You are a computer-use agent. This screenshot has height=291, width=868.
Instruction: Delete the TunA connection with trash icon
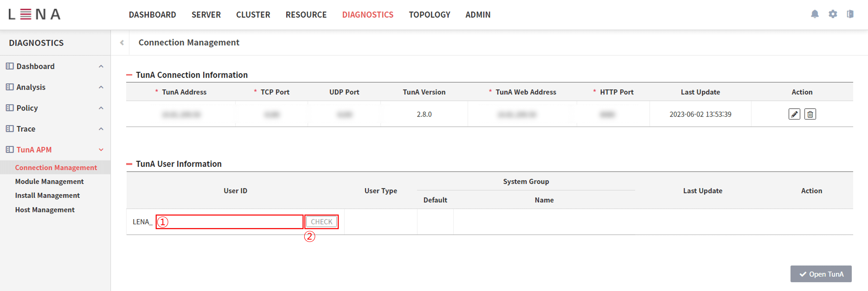click(x=810, y=114)
